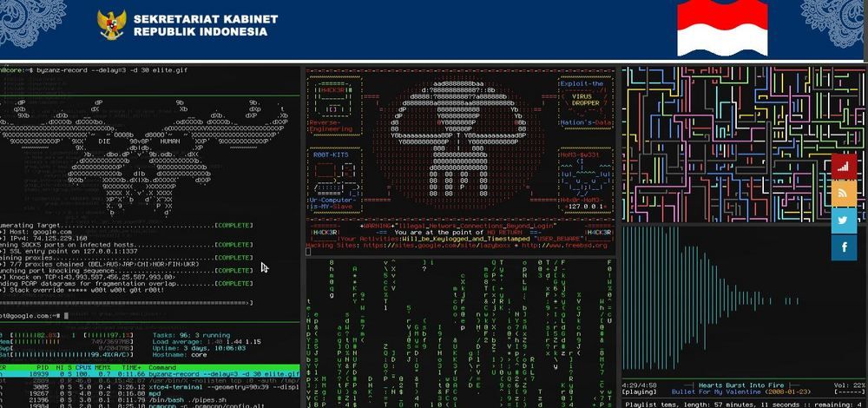This screenshot has width=868, height=408.
Task: Click the R00T-KITS ASCII box heading
Action: [331, 155]
